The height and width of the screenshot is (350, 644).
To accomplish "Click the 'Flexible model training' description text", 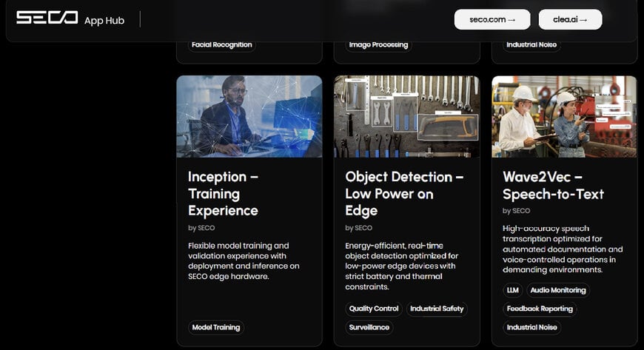I will tap(244, 261).
